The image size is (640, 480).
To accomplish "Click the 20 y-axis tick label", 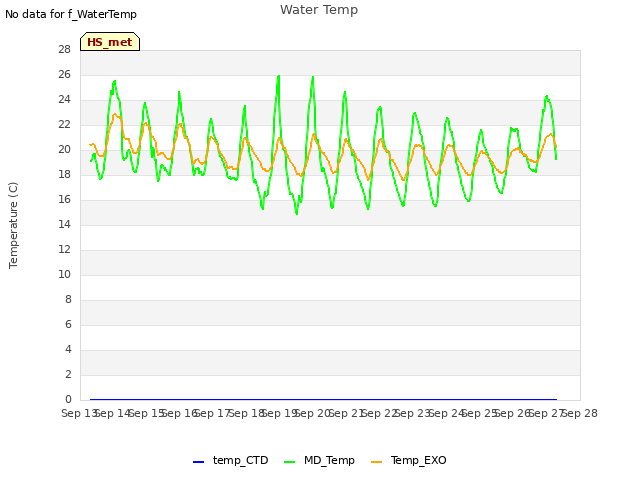I will coord(64,149).
